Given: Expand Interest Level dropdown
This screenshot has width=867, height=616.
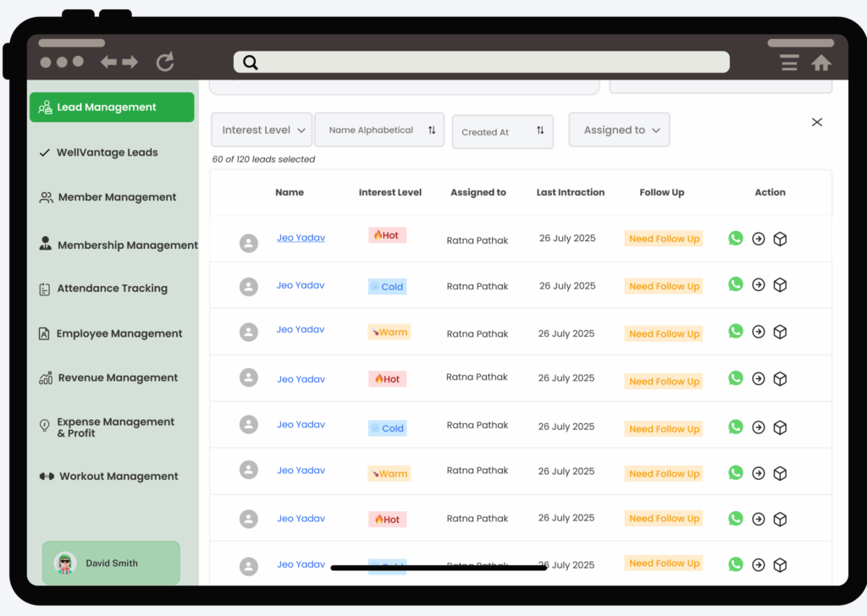Looking at the screenshot, I should coord(262,130).
